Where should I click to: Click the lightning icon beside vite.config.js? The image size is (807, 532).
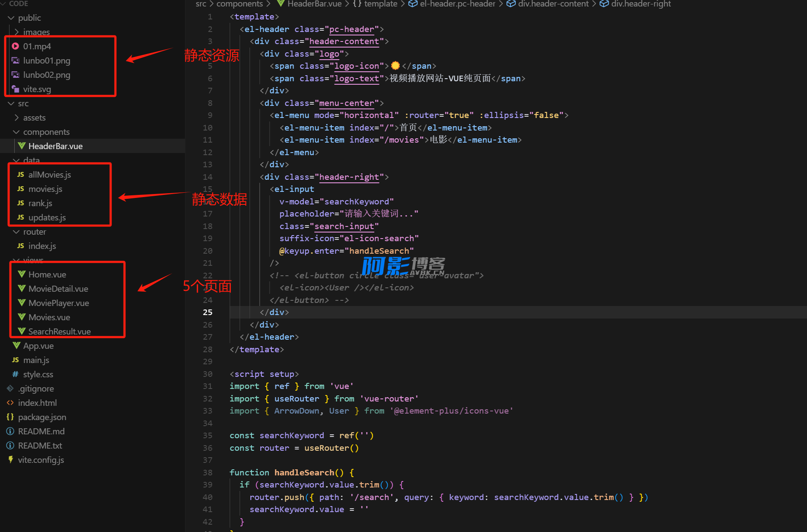(x=10, y=460)
